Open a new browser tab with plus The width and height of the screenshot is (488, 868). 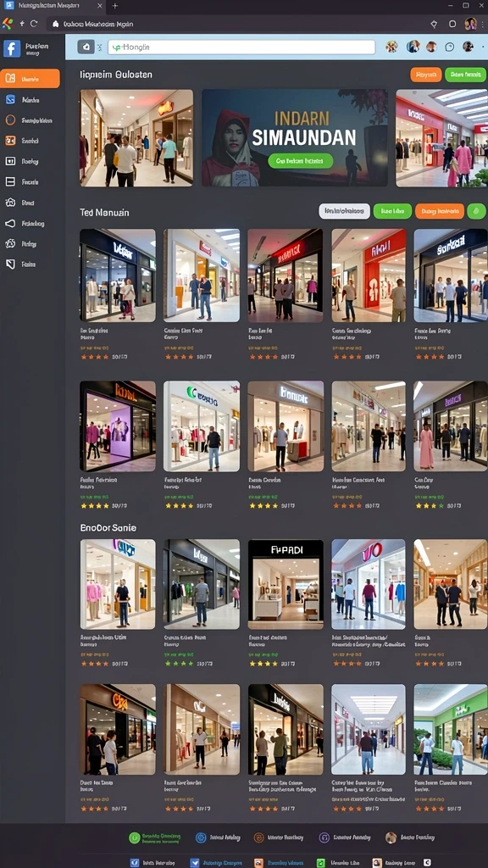click(x=115, y=6)
